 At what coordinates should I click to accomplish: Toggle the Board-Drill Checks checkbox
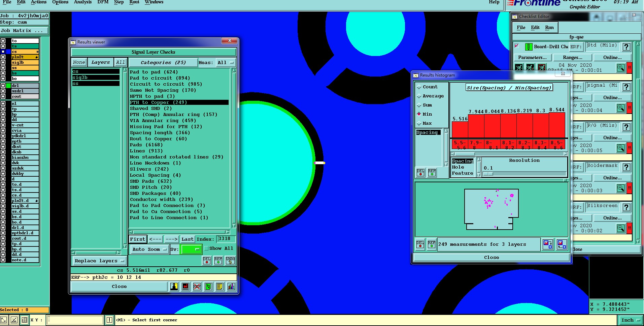(517, 46)
